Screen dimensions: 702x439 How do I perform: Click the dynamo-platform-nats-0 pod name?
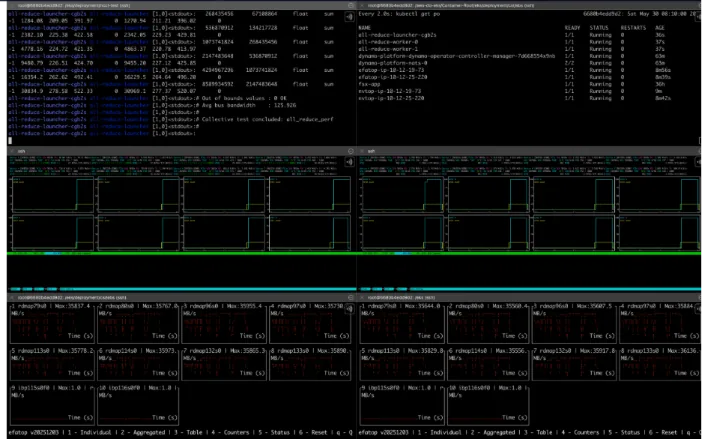click(x=393, y=63)
